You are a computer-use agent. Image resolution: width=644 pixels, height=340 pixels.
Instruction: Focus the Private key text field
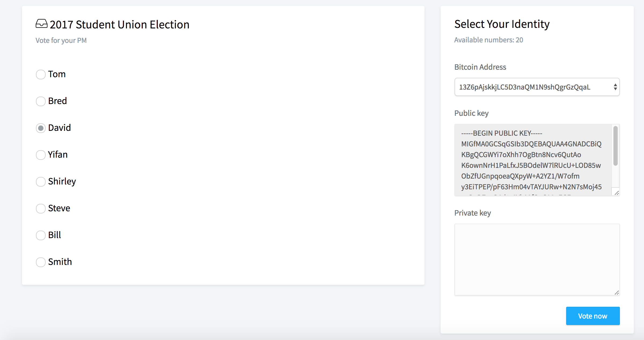coord(537,259)
